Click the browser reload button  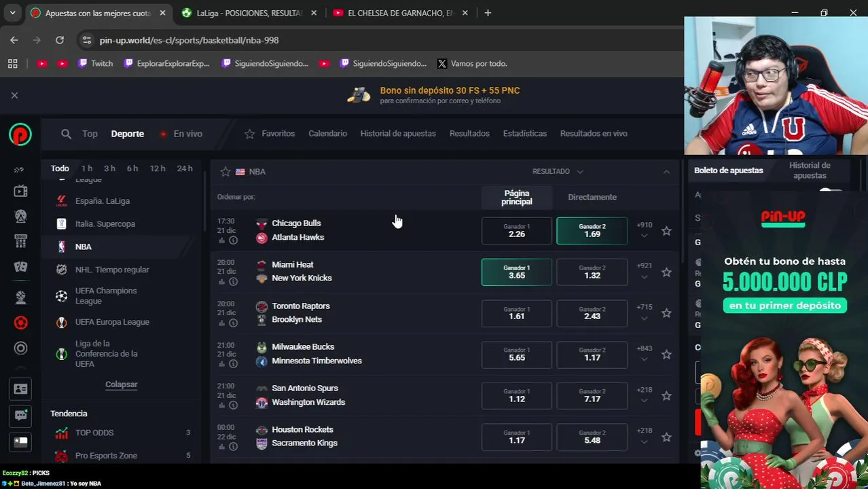coord(60,40)
